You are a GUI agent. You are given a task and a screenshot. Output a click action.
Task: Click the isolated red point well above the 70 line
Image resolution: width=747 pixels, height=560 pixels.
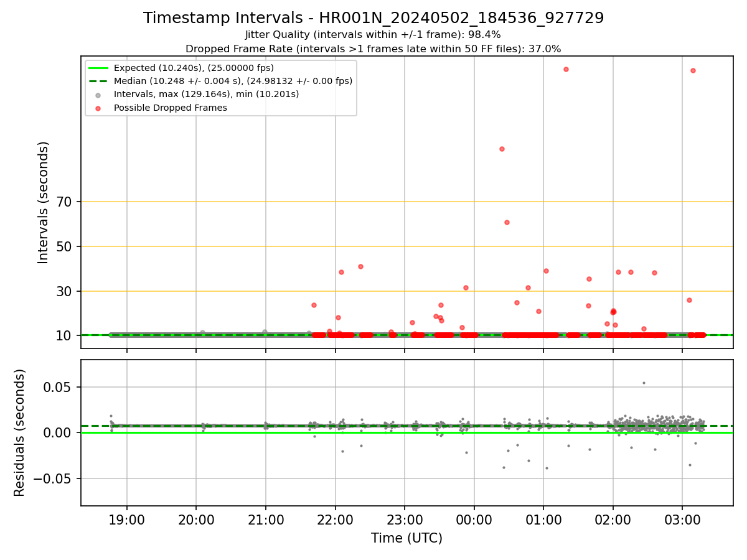[502, 149]
